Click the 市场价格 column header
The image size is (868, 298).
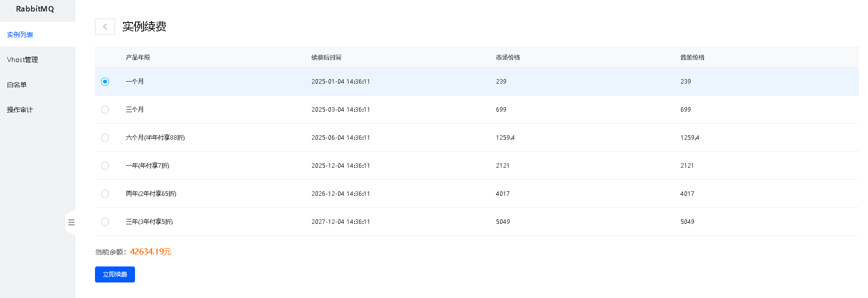pyautogui.click(x=508, y=58)
